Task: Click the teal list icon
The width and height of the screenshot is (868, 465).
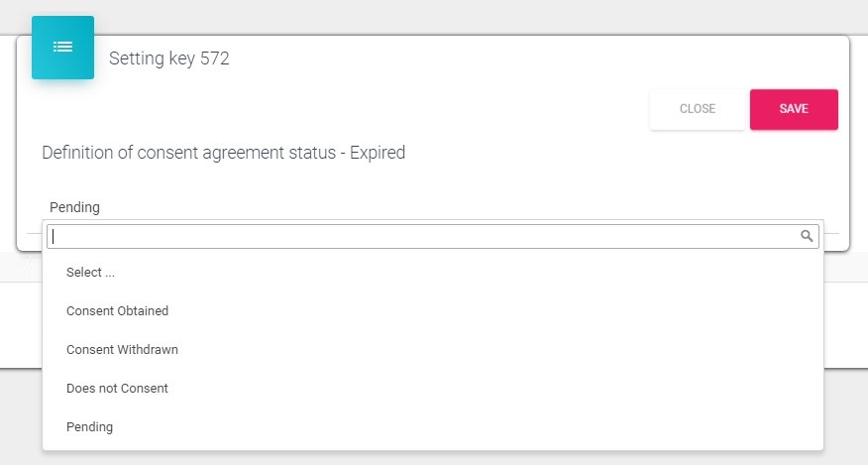Action: (62, 47)
